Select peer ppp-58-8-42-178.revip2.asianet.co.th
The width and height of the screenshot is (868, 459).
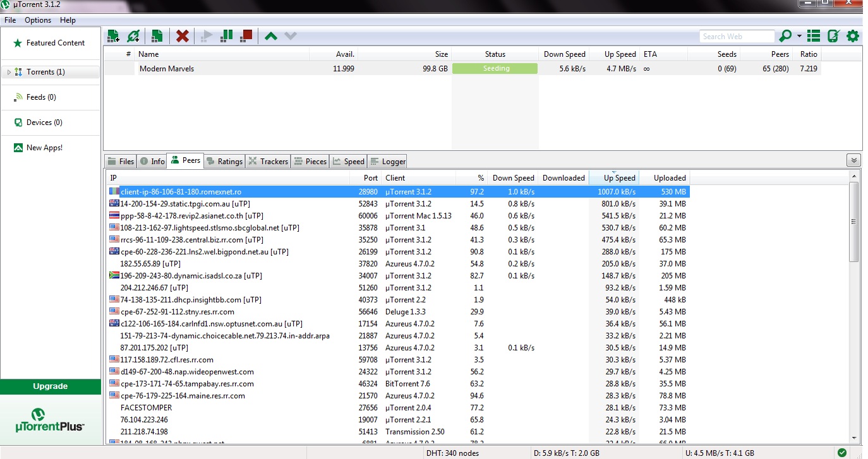(398, 215)
